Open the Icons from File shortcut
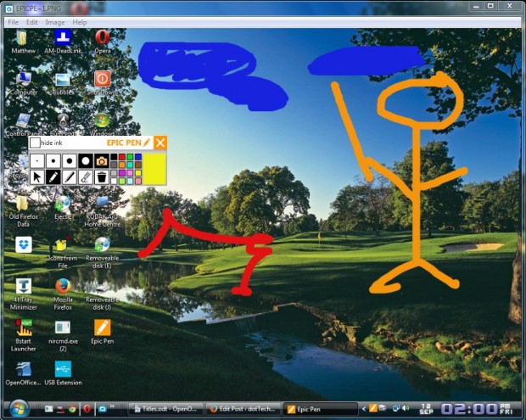 point(63,254)
